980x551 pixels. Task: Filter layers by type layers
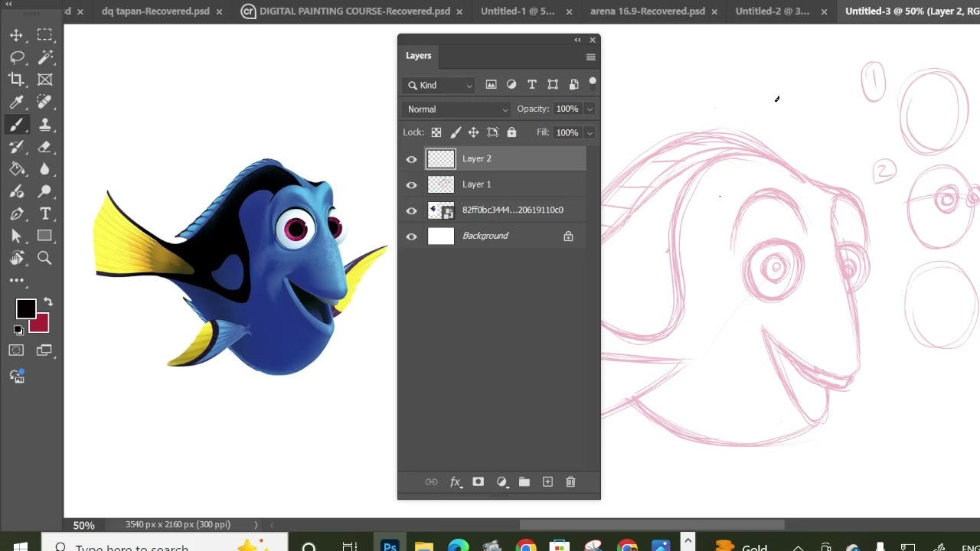[532, 85]
